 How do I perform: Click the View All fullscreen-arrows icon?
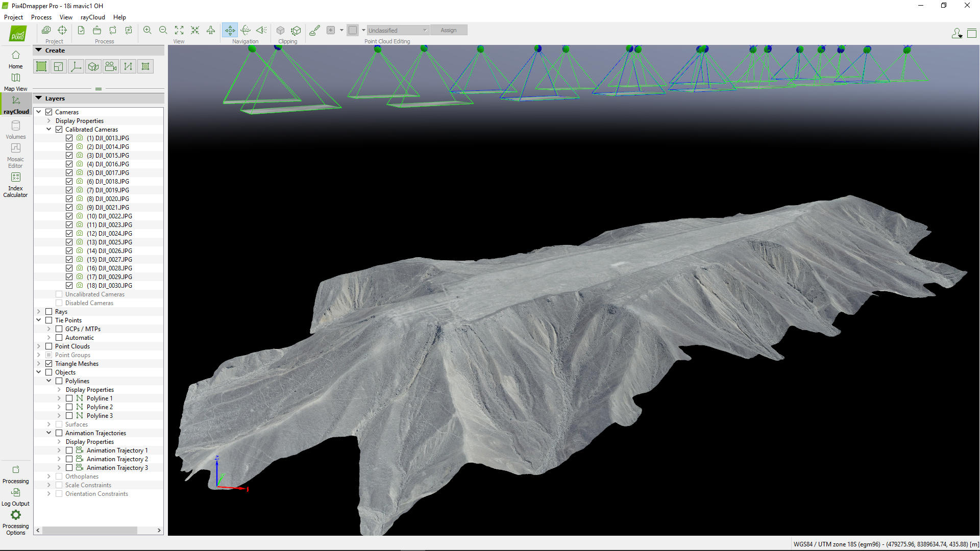(x=179, y=30)
